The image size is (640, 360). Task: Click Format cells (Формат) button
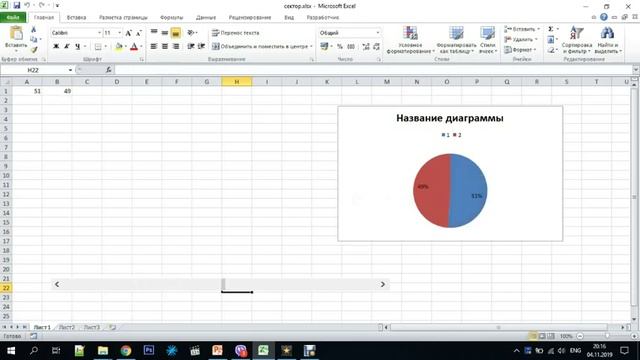[520, 50]
